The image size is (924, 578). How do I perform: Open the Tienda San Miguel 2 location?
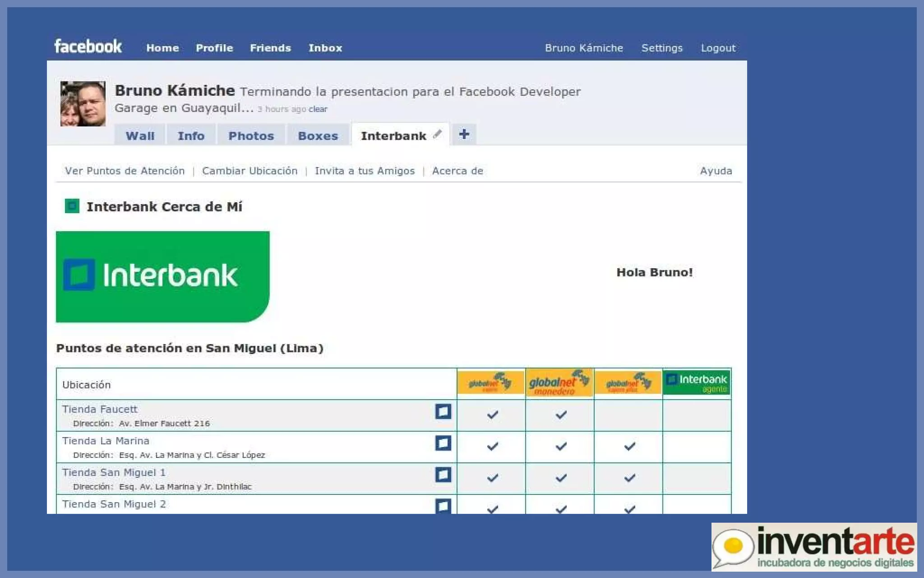tap(114, 504)
